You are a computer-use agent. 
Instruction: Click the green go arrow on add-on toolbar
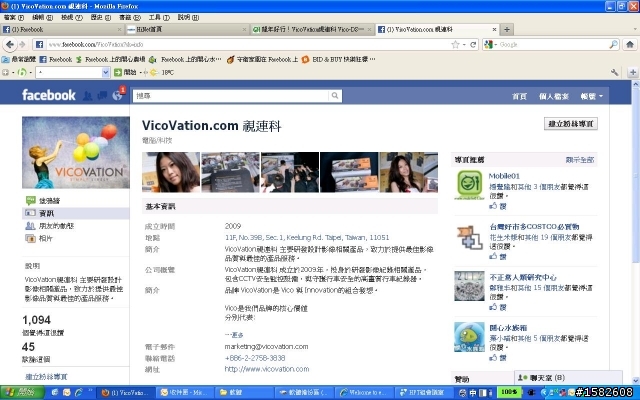coord(118,72)
